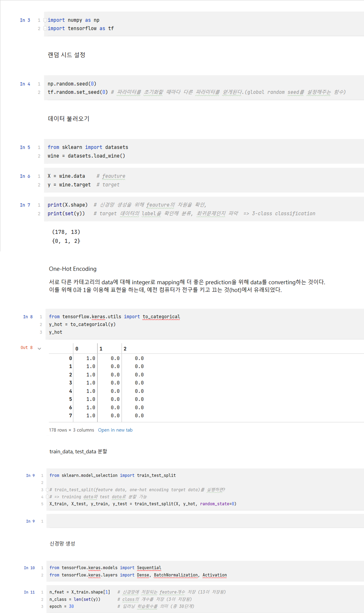This screenshot has width=364, height=613.
Task: Collapse the Out 8 output chevron
Action: tap(39, 349)
